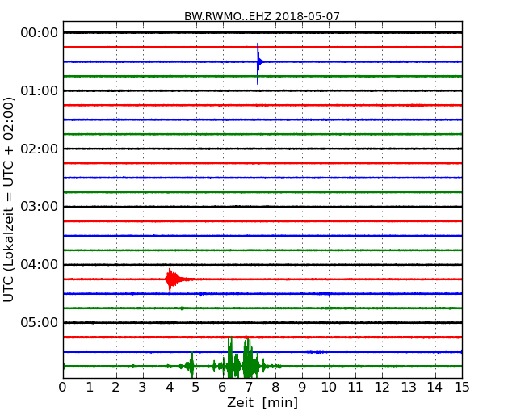
Task: Click the x-axis tick label 7
Action: point(249,388)
